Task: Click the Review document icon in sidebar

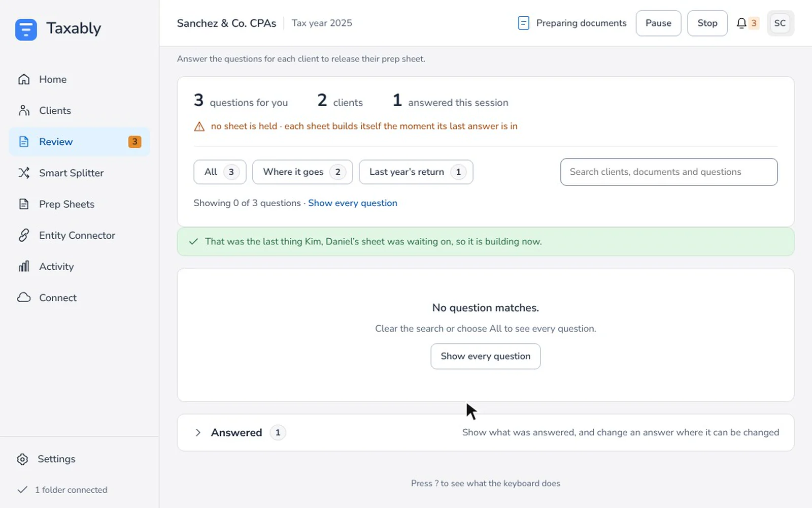Action: (24, 142)
